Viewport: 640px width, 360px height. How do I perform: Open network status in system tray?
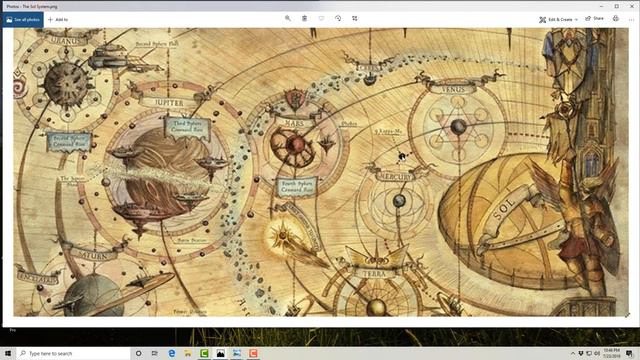tap(589, 353)
